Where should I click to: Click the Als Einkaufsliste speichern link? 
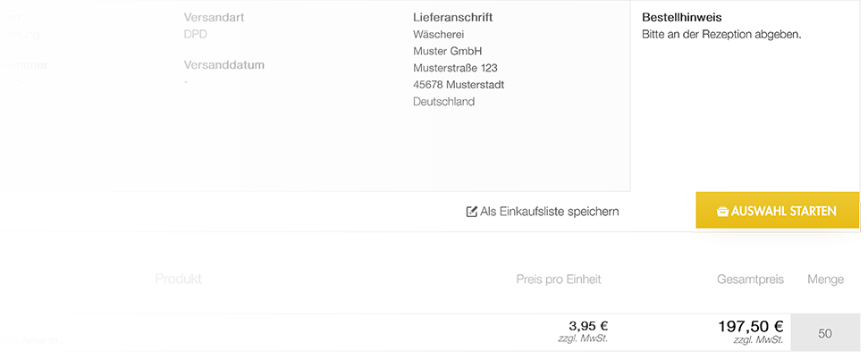click(x=543, y=212)
